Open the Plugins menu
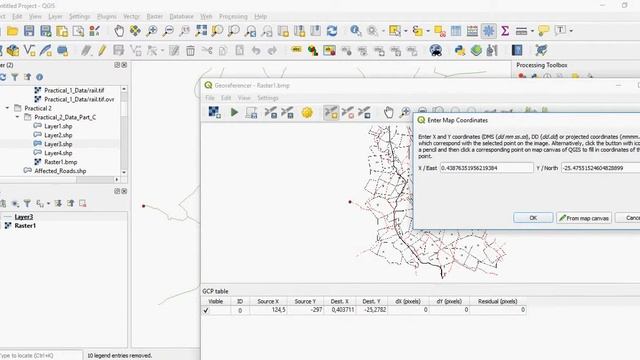The image size is (640, 360). tap(107, 16)
